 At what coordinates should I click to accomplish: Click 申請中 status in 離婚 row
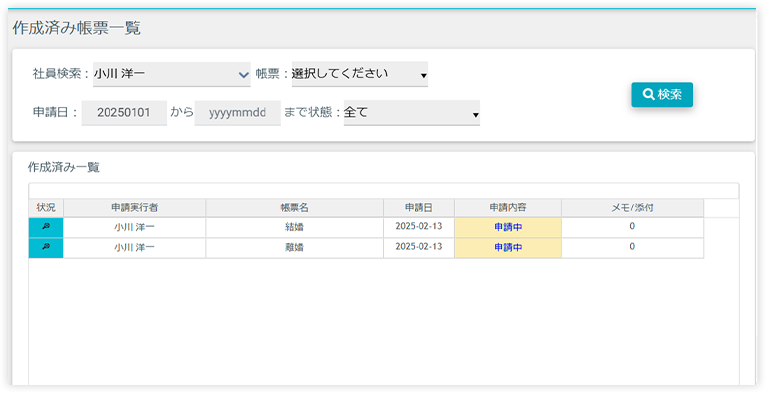(508, 248)
